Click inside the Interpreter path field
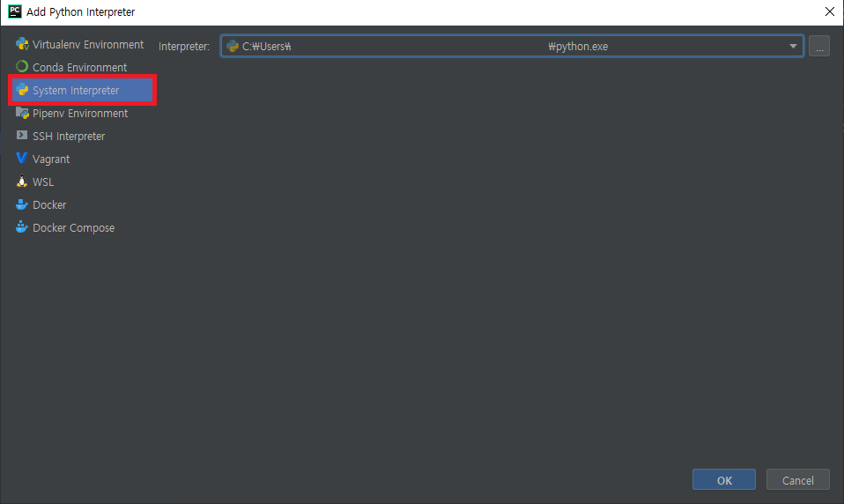The image size is (844, 504). pos(511,47)
